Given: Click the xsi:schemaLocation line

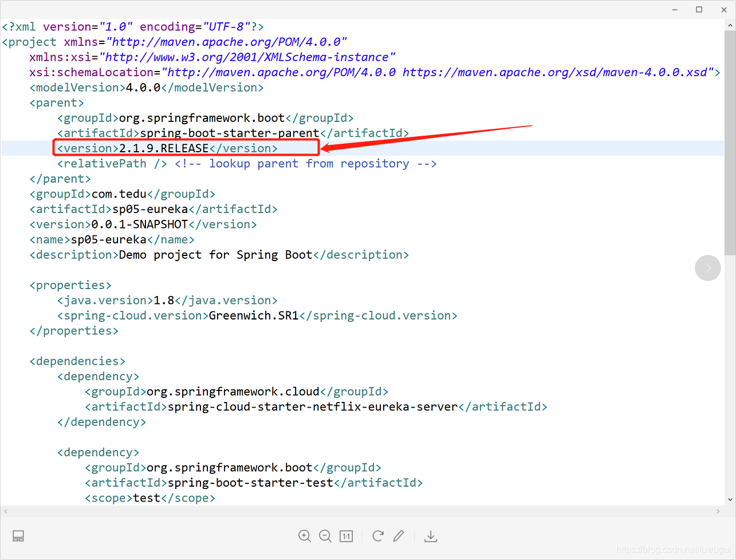Looking at the screenshot, I should pos(375,73).
